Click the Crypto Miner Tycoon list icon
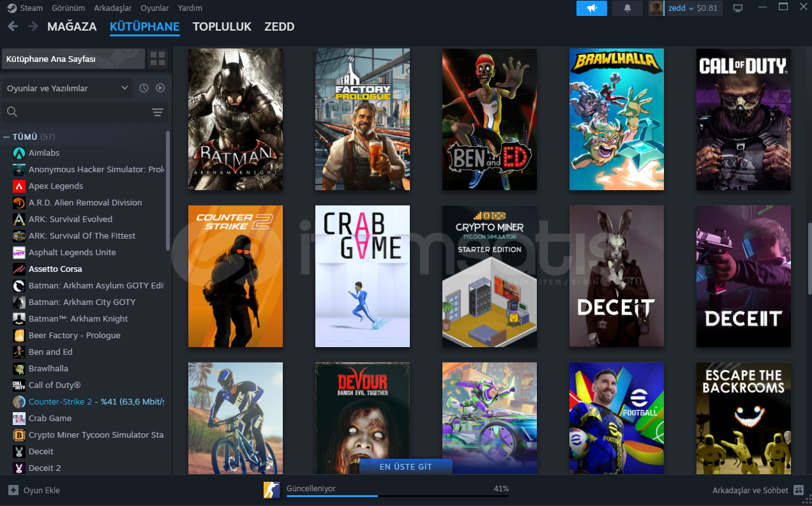The image size is (812, 506). 19,435
